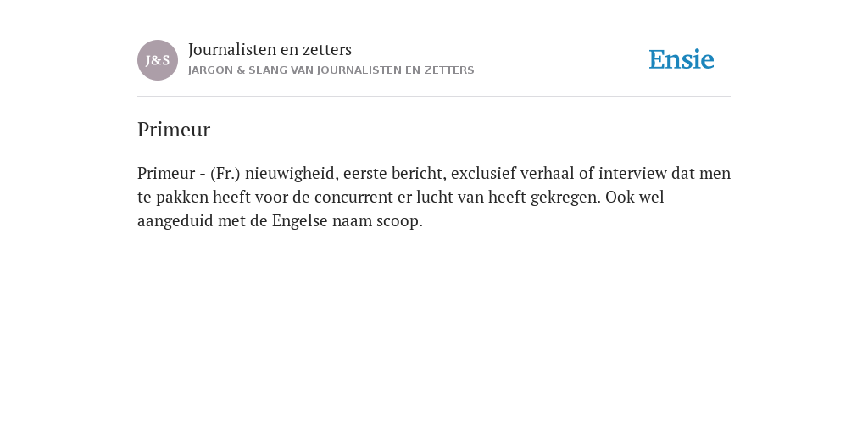Image resolution: width=868 pixels, height=434 pixels.
Task: Select the Jargon & Slang subtitle line
Action: [x=331, y=70]
